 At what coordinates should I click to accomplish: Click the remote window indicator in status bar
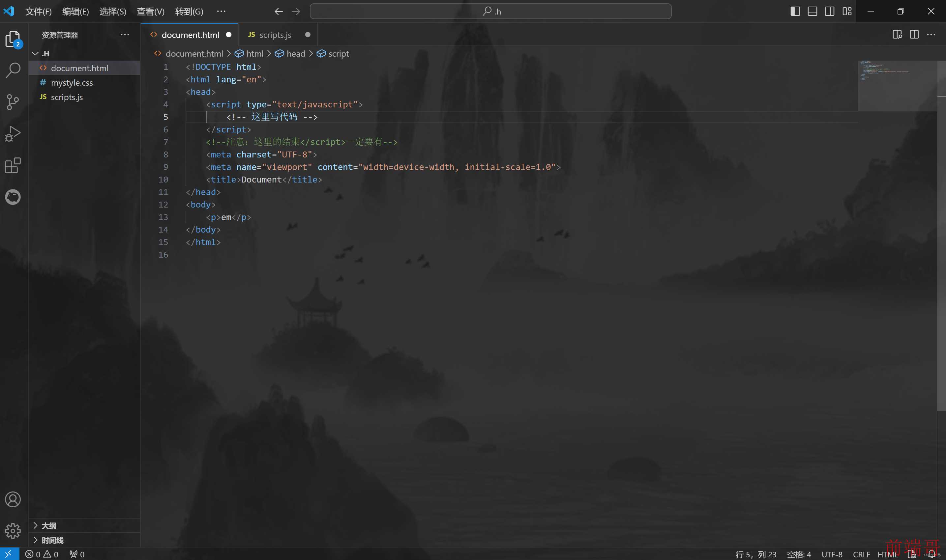point(9,554)
